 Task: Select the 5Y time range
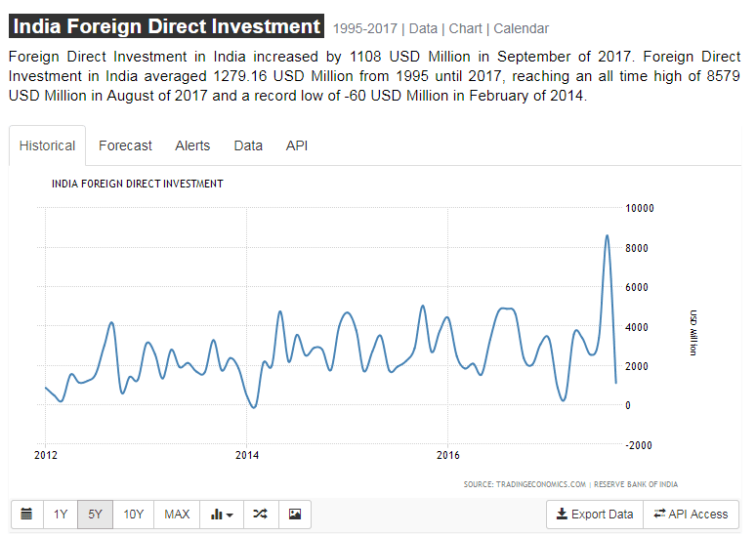[x=95, y=514]
